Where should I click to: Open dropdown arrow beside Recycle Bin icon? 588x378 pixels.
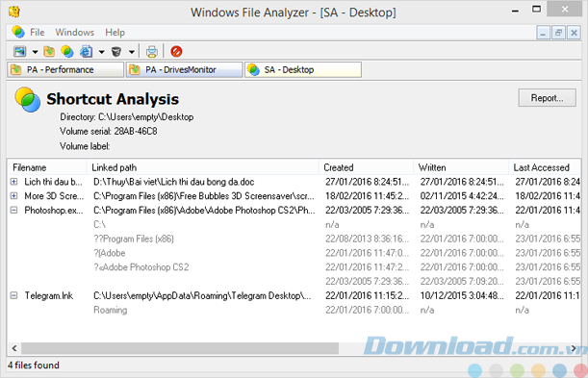tap(132, 52)
